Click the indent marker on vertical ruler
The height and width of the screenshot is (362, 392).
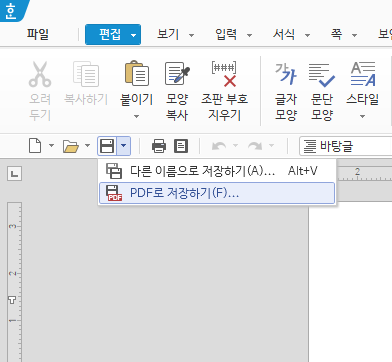point(12,300)
